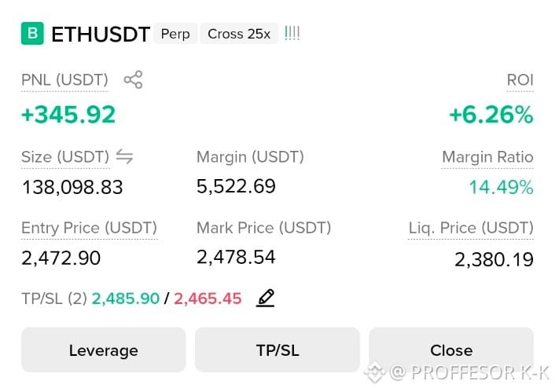
Task: Select the Cross 25x margin mode tag
Action: pyautogui.click(x=239, y=34)
